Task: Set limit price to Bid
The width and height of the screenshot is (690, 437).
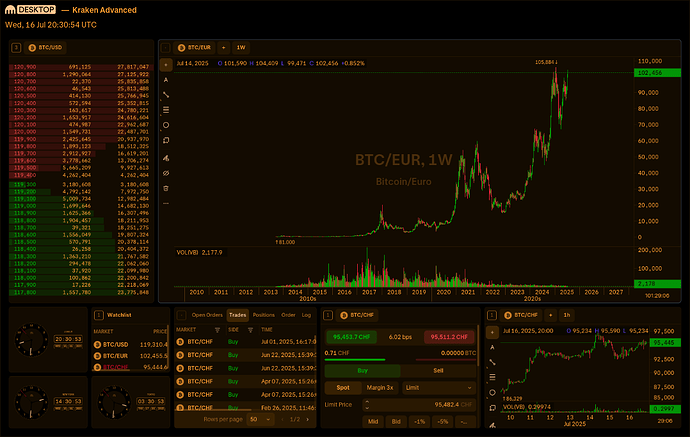Action: (x=396, y=422)
